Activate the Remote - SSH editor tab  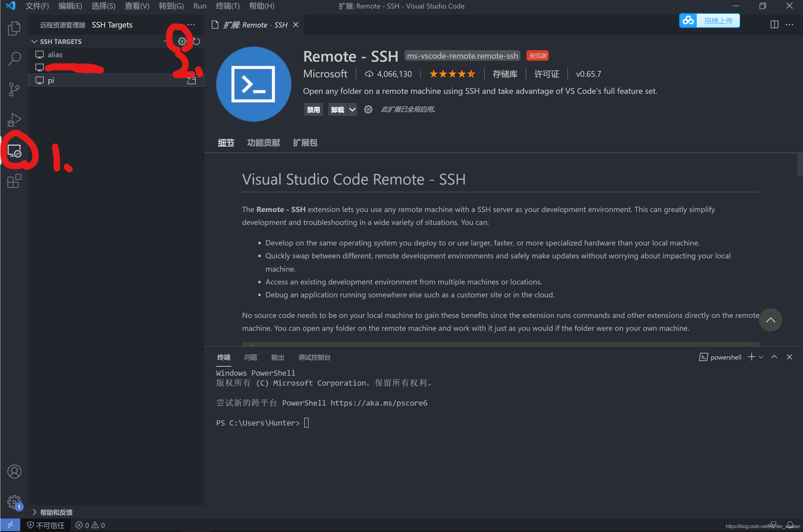tap(253, 25)
